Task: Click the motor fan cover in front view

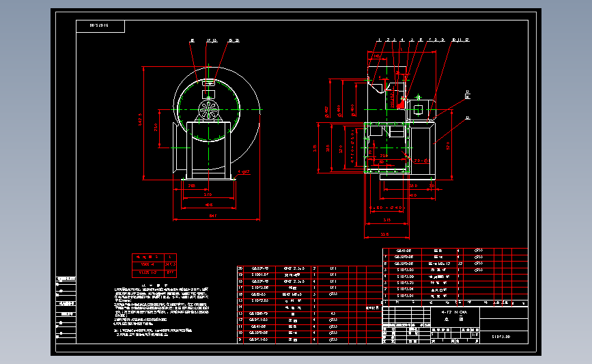Action: (x=208, y=109)
